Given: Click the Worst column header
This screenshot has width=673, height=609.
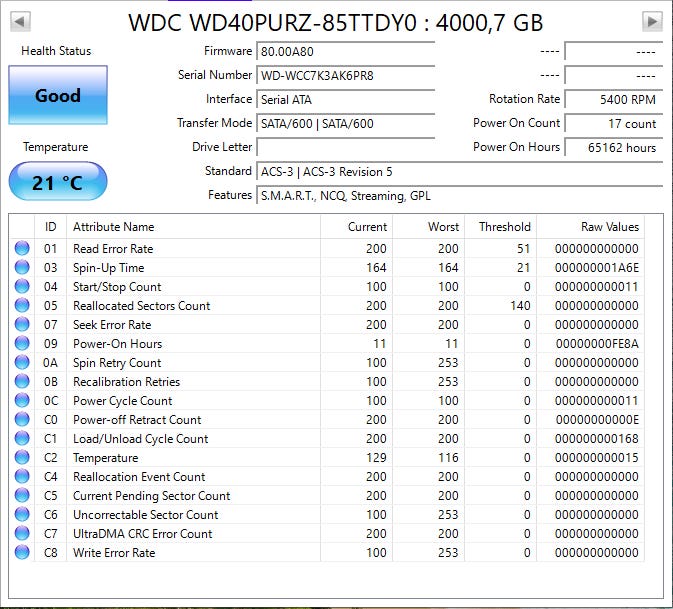Looking at the screenshot, I should (429, 227).
